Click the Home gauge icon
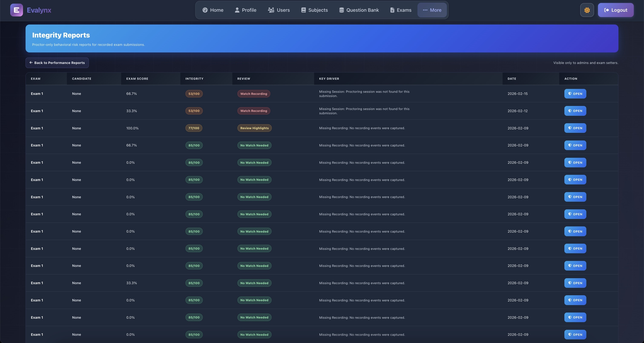Viewport: 644px width, 343px height. [x=205, y=10]
